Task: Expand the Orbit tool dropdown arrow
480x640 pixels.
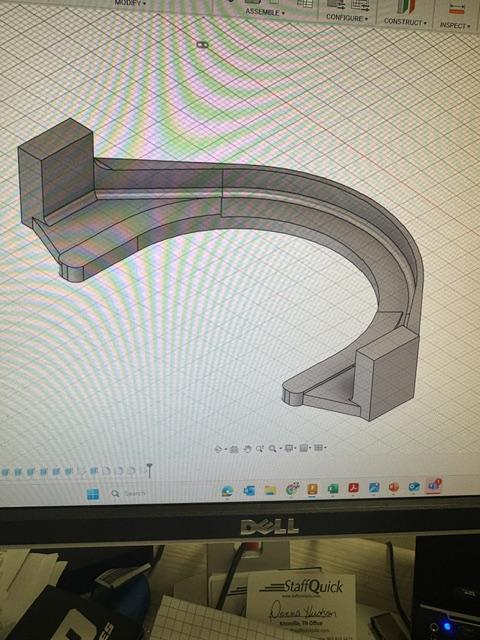Action: point(226,449)
